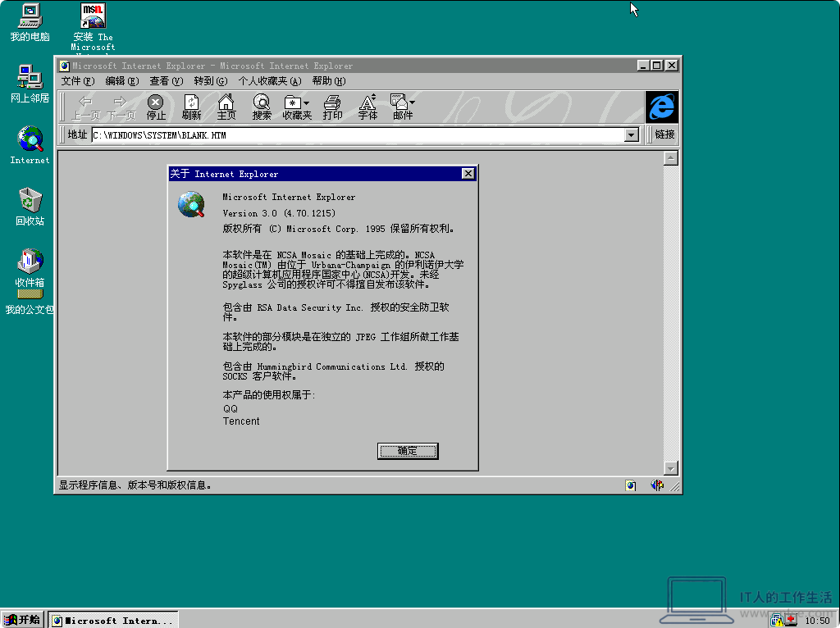Image resolution: width=840 pixels, height=628 pixels.
Task: Click the Microsoft Corp. 1995 copyright line
Action: point(339,229)
